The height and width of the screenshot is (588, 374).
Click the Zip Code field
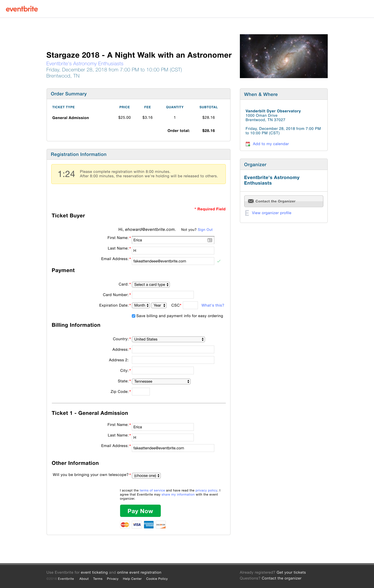141,391
